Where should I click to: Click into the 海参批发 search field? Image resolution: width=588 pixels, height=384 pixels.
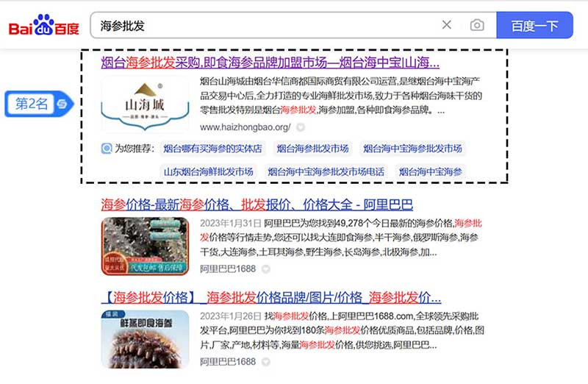(265, 25)
